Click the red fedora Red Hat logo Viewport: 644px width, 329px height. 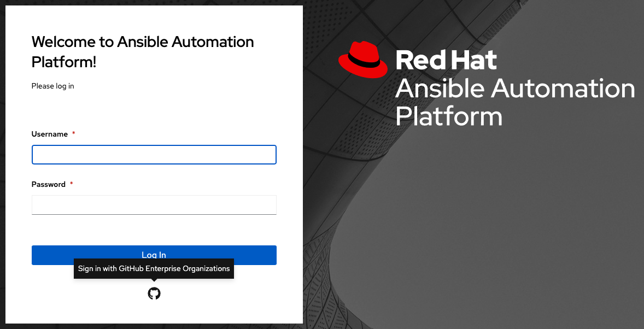point(362,58)
